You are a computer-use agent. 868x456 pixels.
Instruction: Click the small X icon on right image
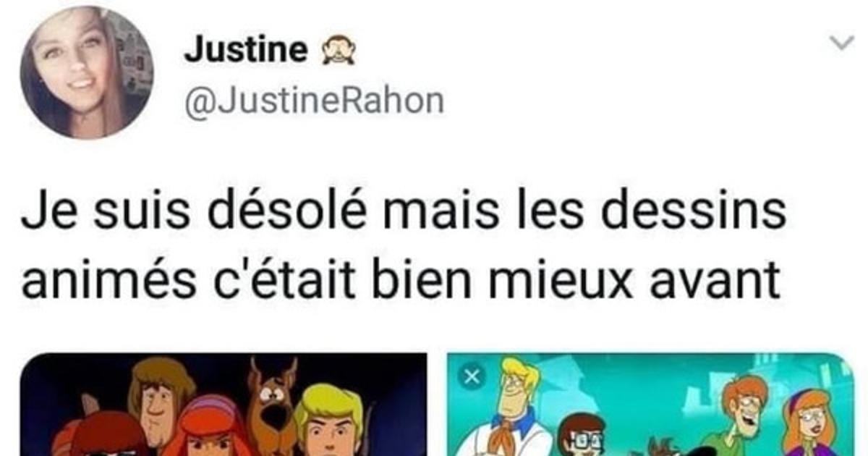coord(472,377)
